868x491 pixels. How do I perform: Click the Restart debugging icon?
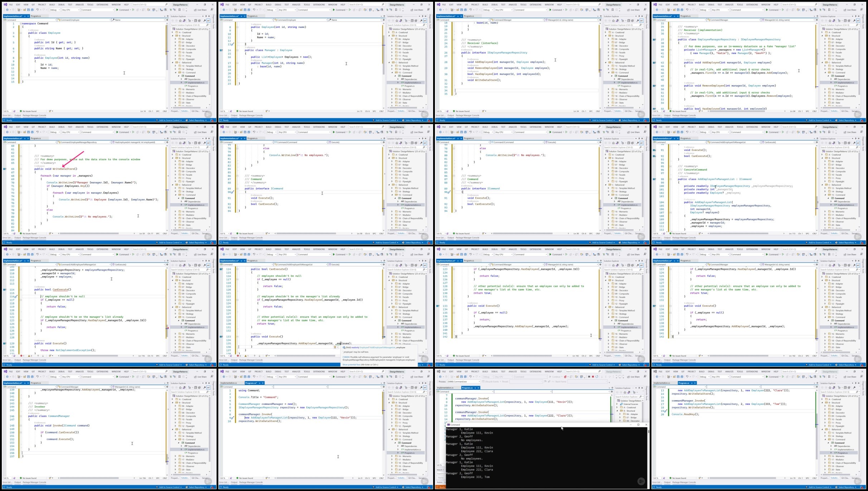coord(597,377)
